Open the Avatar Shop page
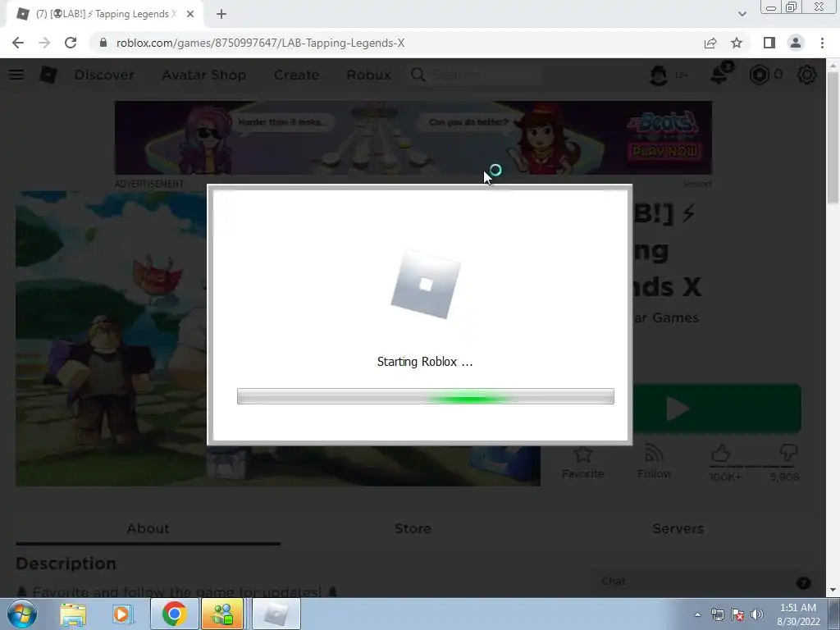Viewport: 840px width, 630px height. point(204,75)
